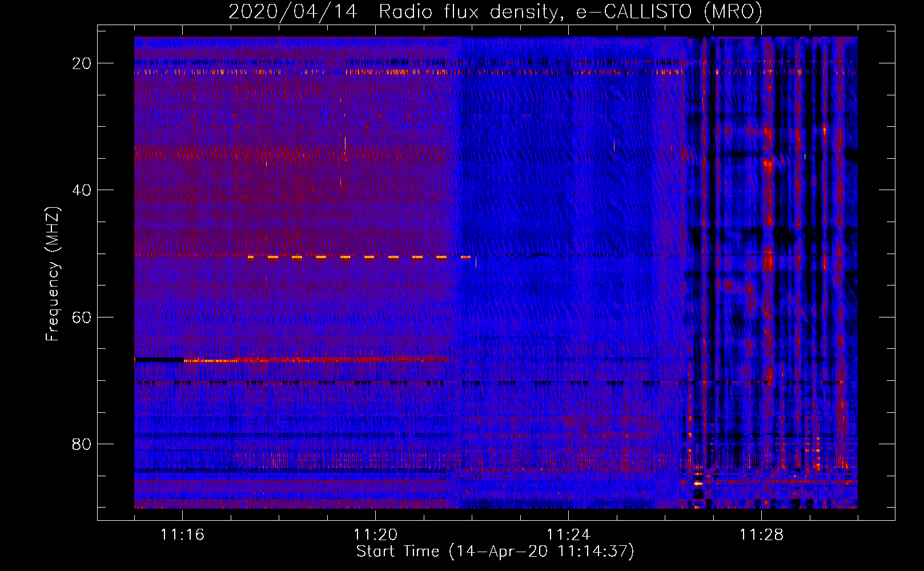
Task: Click the 11:20 time tick label
Action: coord(375,534)
